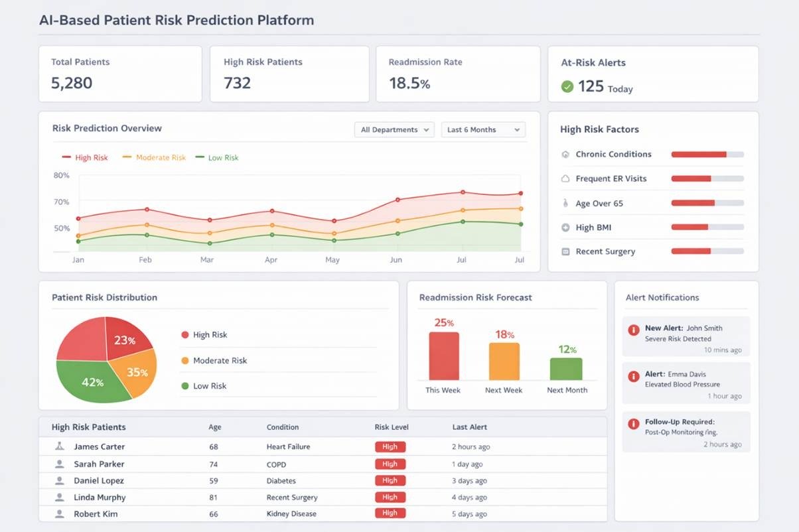799x532 pixels.
Task: Sort table by Risk Level column header
Action: coord(392,427)
